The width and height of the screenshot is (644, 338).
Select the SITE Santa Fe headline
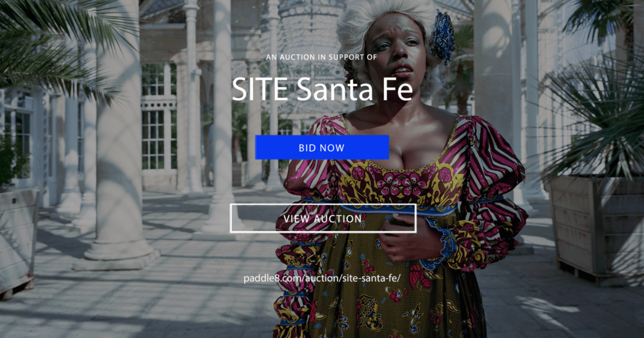(x=322, y=89)
